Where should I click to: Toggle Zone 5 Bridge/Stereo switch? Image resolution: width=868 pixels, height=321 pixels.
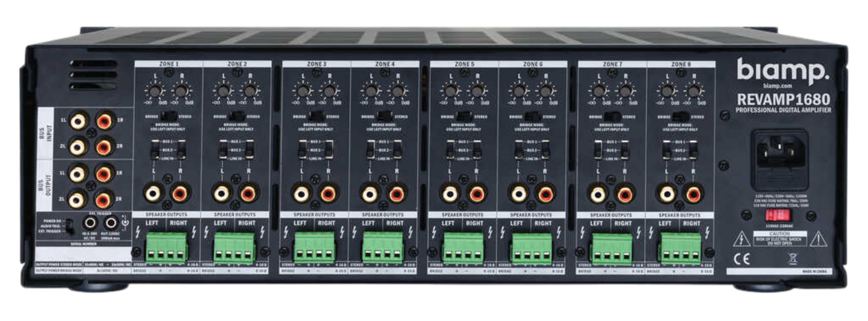tap(464, 116)
